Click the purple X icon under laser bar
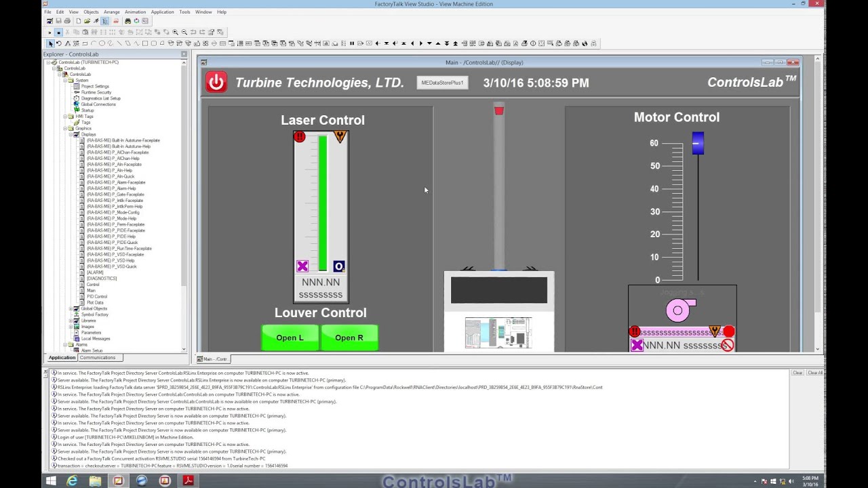The height and width of the screenshot is (488, 868). pos(302,266)
